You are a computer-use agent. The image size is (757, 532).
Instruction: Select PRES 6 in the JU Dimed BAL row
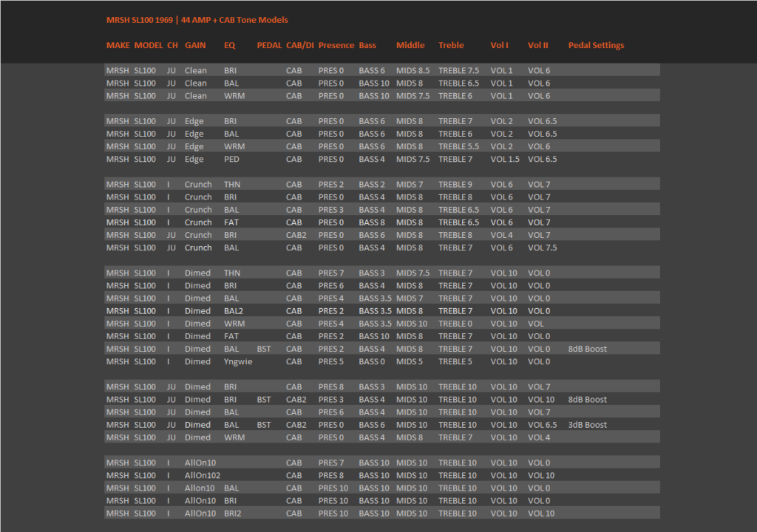click(x=330, y=412)
